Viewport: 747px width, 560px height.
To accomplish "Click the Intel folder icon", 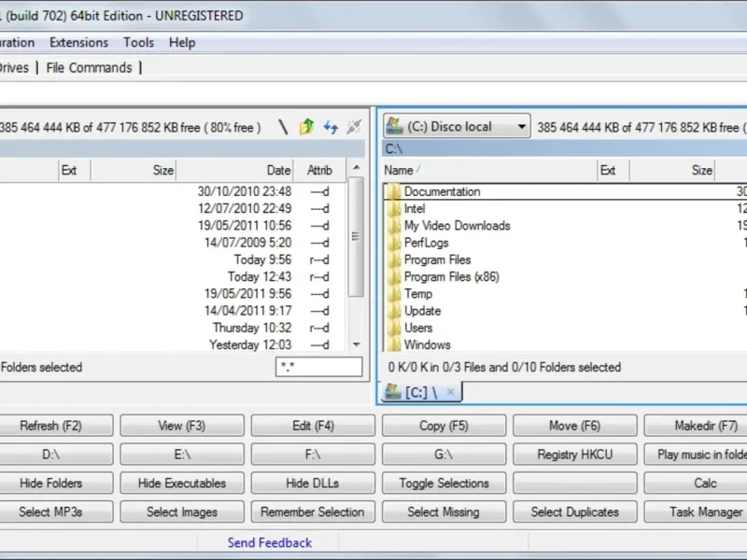I will coord(393,208).
